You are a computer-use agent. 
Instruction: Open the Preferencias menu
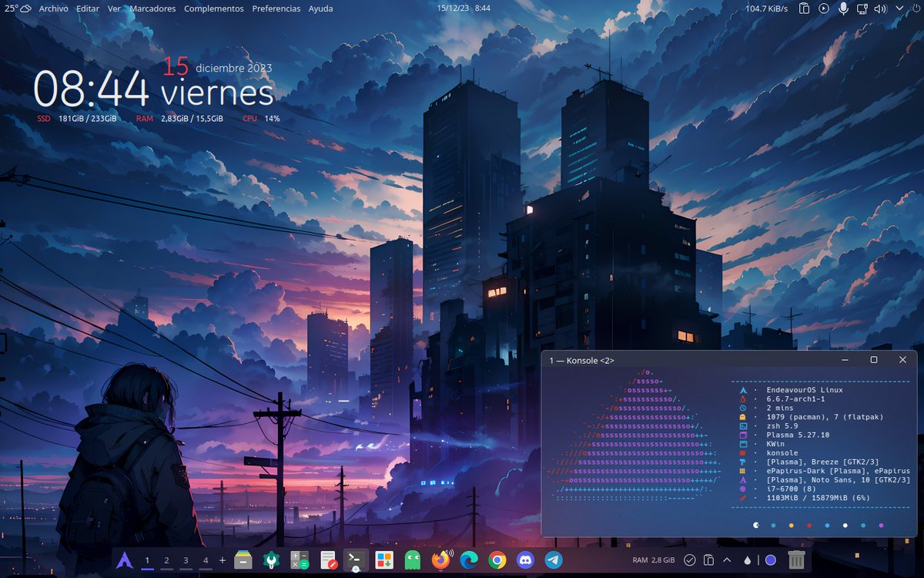click(276, 8)
